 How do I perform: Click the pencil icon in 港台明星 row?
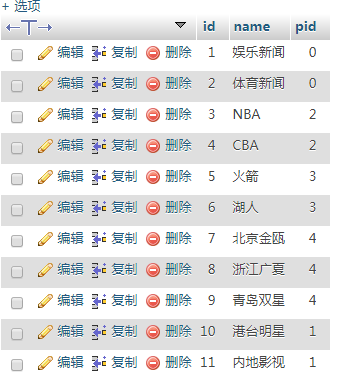click(45, 332)
